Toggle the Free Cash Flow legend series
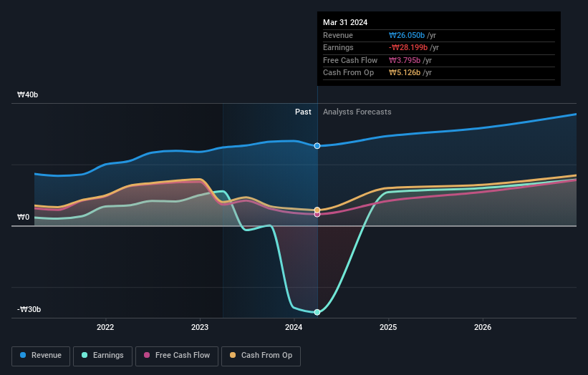 [177, 356]
